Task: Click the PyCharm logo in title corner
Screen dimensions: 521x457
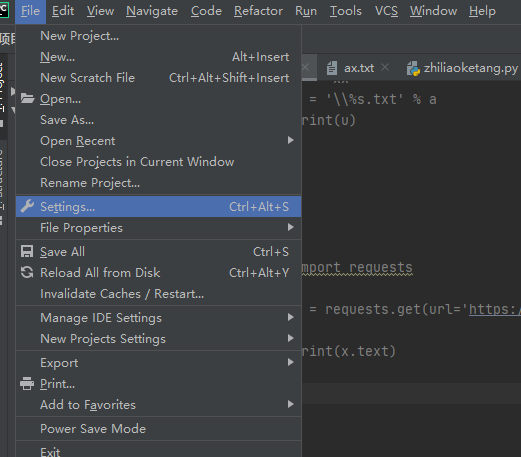Action: point(4,9)
